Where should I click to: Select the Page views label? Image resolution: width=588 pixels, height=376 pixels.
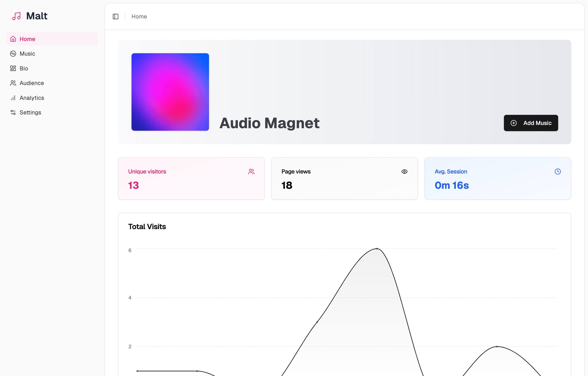(x=296, y=171)
